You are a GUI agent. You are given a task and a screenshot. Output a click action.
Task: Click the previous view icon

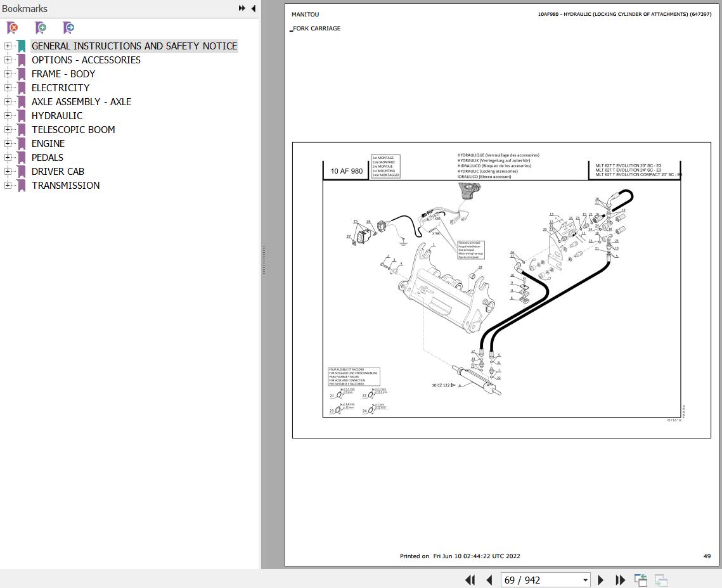pyautogui.click(x=640, y=580)
